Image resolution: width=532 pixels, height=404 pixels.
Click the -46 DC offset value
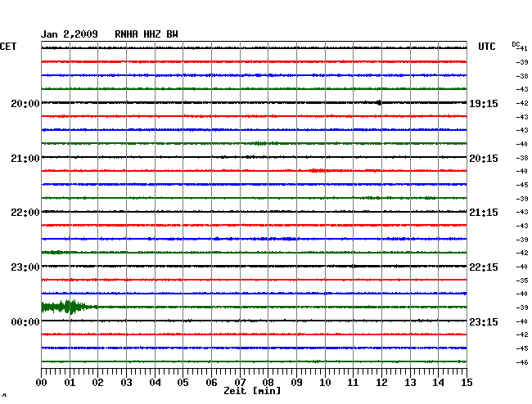pos(521,362)
